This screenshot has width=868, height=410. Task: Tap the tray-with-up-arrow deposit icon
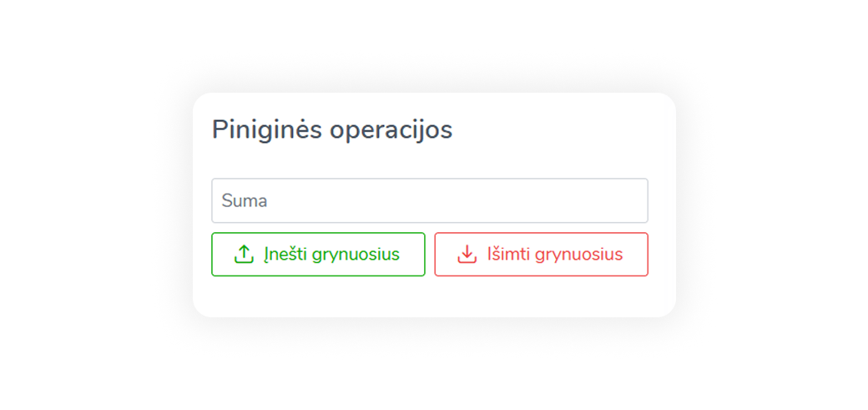click(244, 254)
